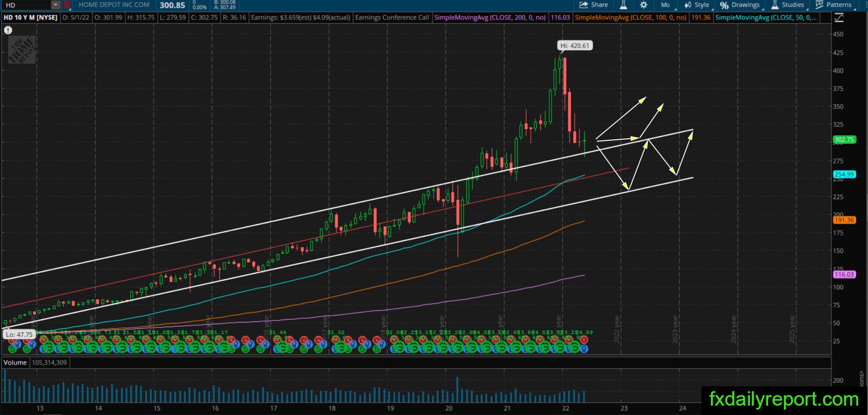
Task: Click the cyan 254.99 price axis bubble
Action: pyautogui.click(x=844, y=175)
